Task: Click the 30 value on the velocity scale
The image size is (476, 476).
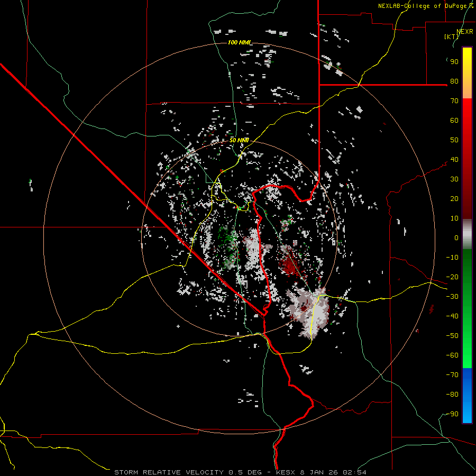Action: pos(454,179)
